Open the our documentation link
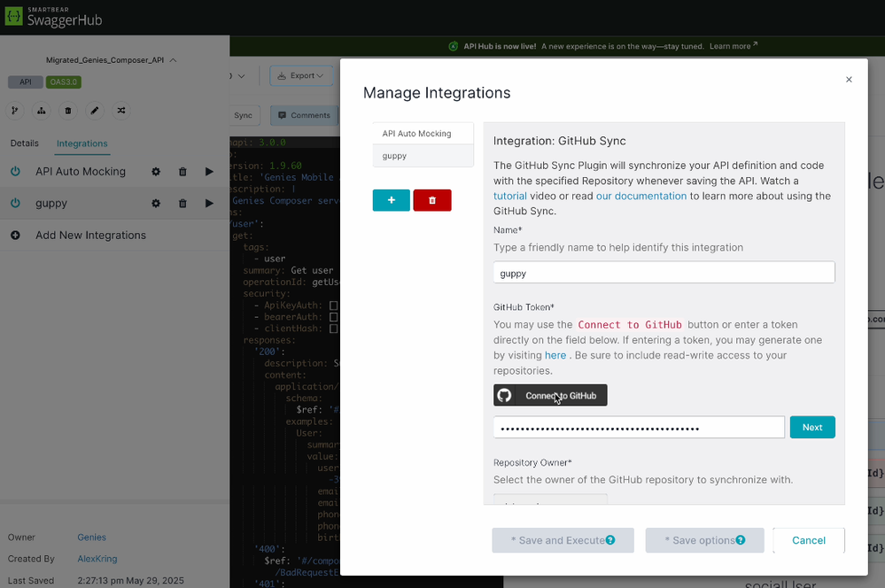The height and width of the screenshot is (588, 885). click(x=641, y=196)
